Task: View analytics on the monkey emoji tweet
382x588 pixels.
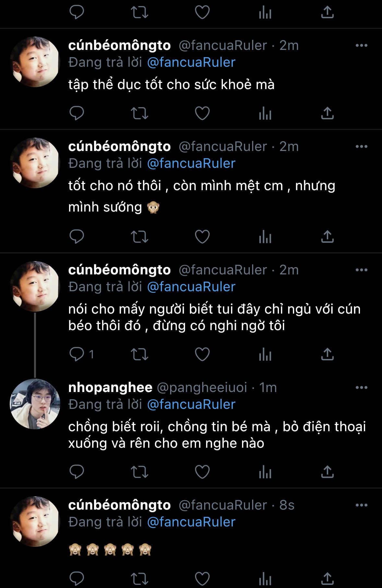Action: [265, 579]
